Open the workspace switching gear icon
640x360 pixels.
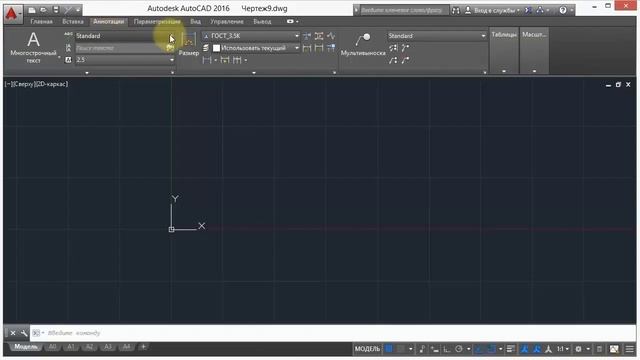pos(578,349)
